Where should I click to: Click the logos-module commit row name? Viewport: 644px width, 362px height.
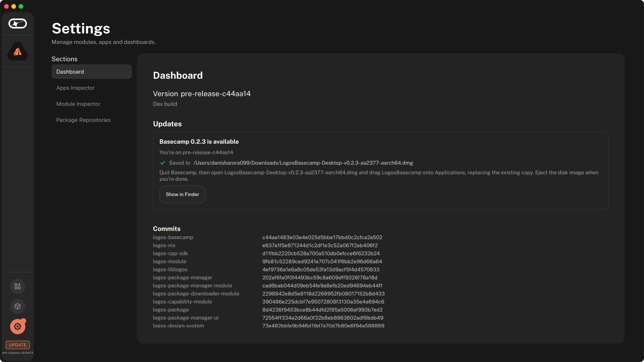tap(169, 261)
